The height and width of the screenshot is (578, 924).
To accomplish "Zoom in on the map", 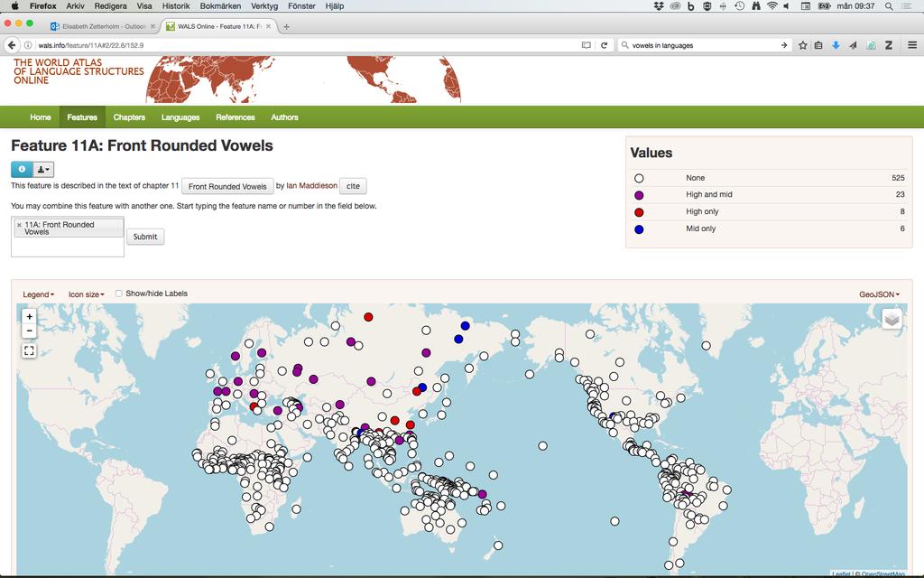I will pos(29,317).
